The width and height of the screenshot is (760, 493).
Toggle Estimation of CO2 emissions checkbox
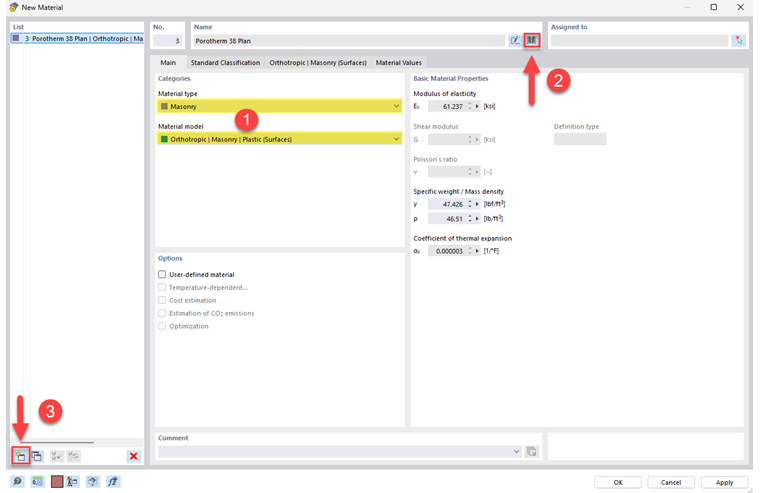(x=162, y=313)
